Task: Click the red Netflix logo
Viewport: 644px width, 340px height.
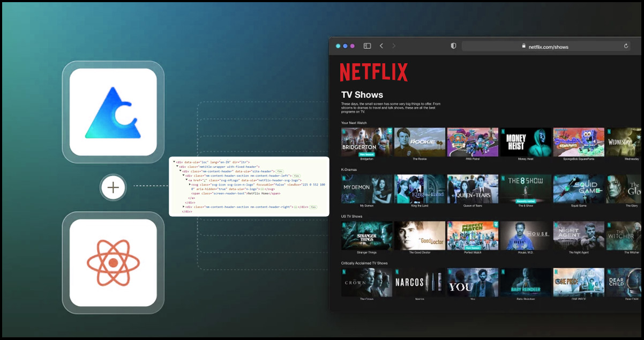Action: (x=373, y=72)
